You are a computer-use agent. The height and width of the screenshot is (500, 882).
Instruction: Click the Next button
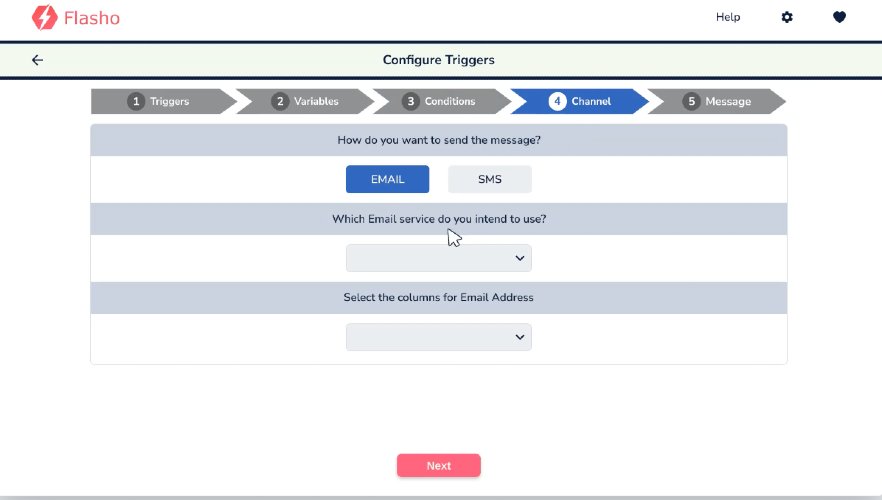point(439,466)
